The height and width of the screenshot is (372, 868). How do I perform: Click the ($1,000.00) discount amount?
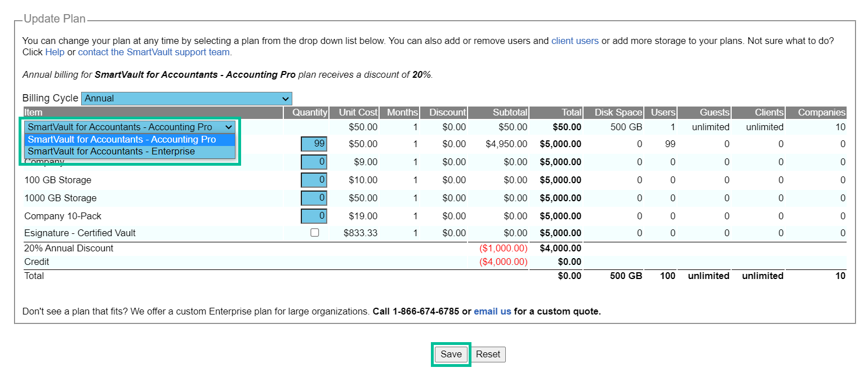503,249
